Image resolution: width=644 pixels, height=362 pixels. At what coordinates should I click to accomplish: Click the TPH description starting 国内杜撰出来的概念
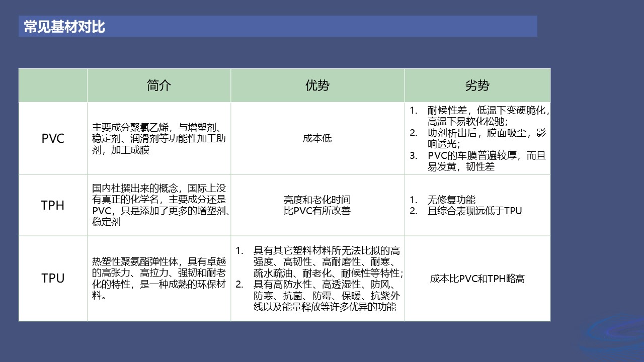158,205
